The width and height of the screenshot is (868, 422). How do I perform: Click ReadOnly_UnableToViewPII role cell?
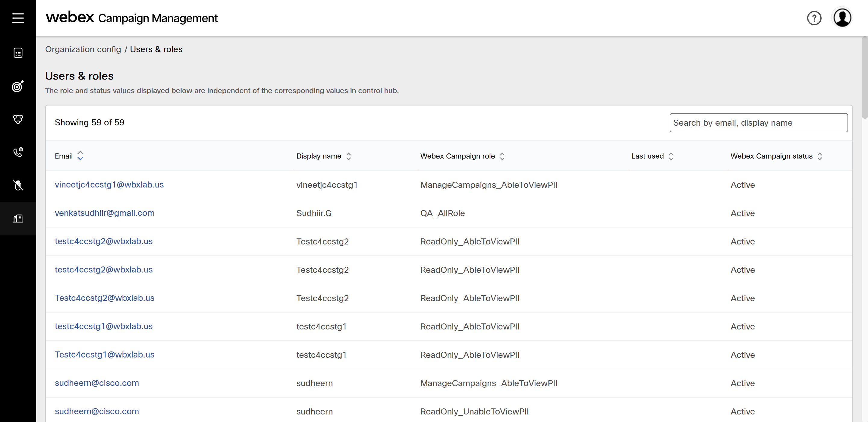[x=474, y=411]
